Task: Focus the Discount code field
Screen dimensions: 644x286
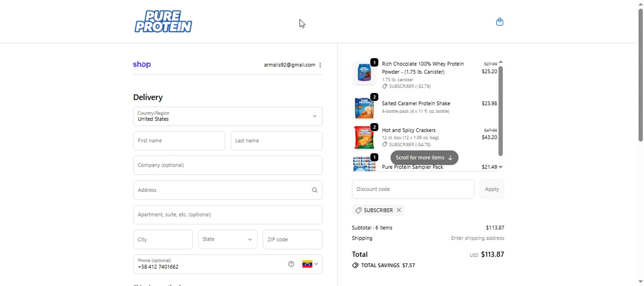Action: [413, 189]
